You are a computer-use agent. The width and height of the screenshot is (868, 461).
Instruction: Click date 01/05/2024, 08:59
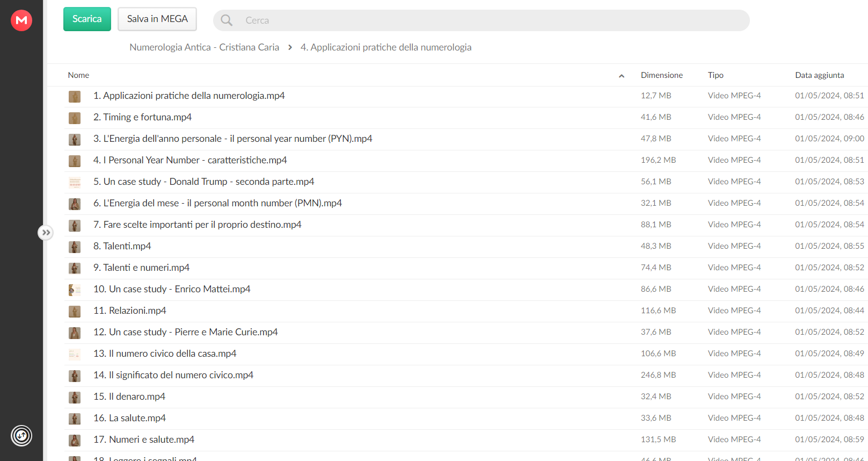point(829,440)
